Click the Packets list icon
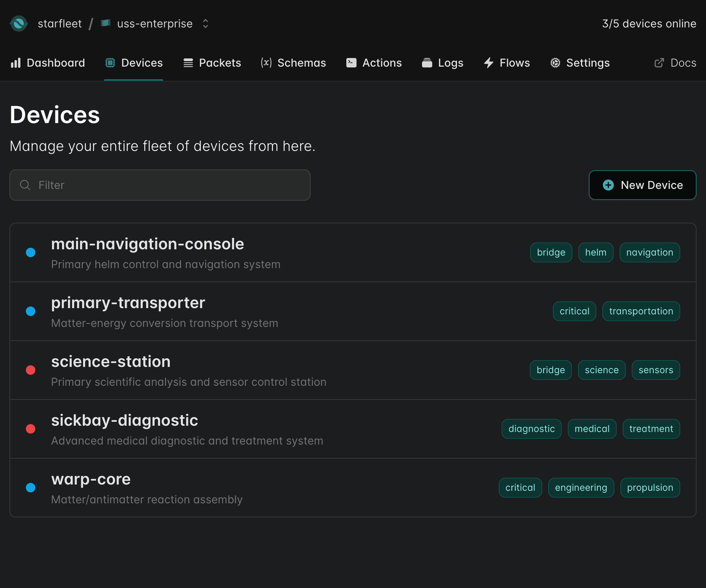The height and width of the screenshot is (588, 706). [187, 63]
